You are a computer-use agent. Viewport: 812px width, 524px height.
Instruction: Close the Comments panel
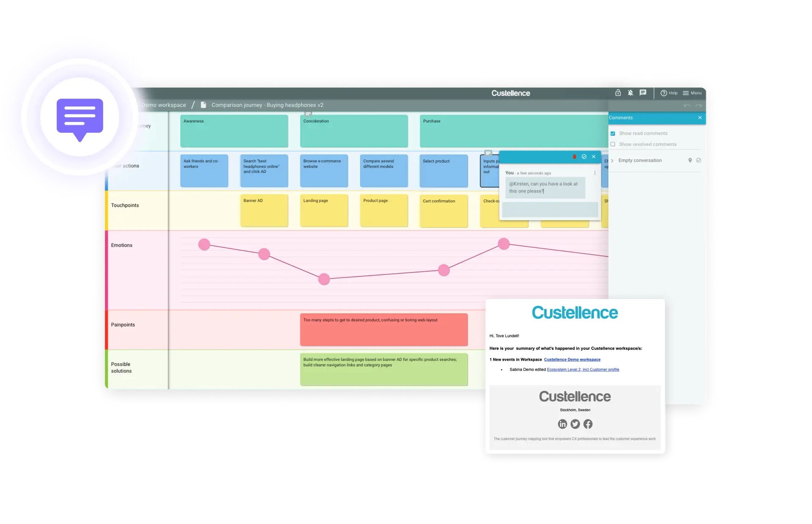click(x=700, y=118)
